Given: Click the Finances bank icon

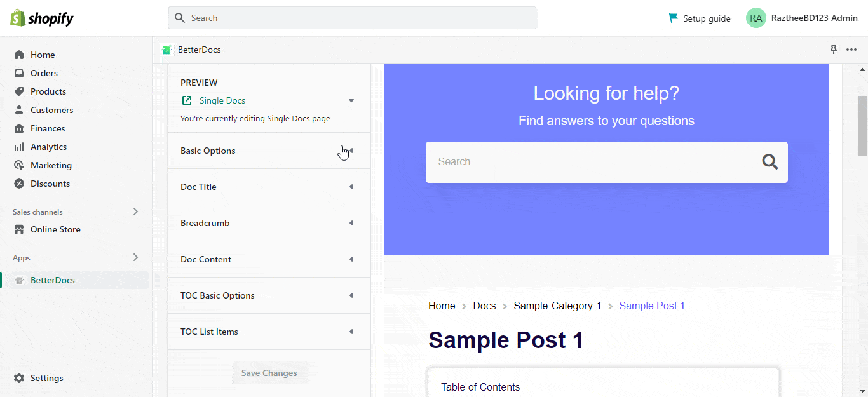Looking at the screenshot, I should [x=19, y=128].
